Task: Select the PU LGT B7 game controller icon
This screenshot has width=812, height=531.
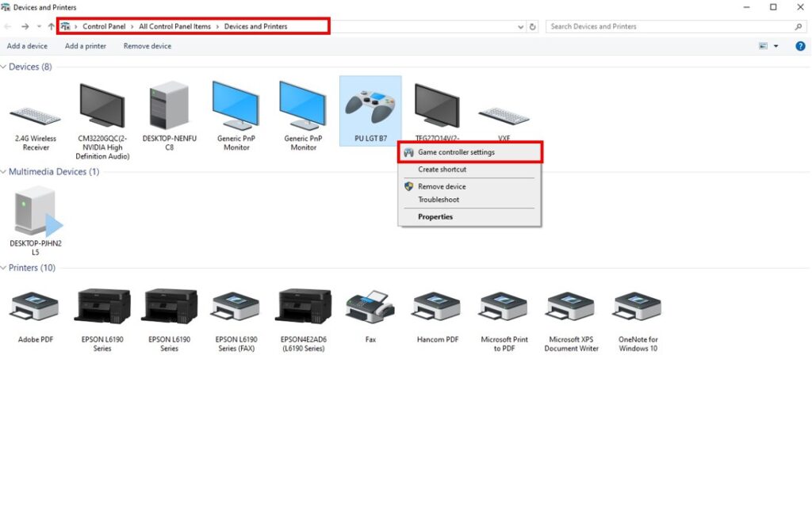Action: coord(370,108)
